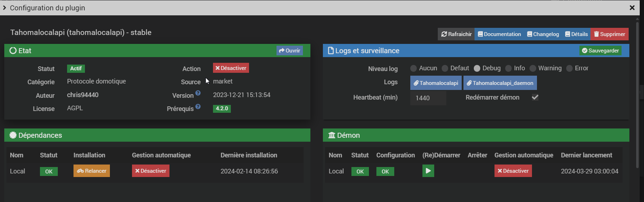Start the daemon with play button
Image resolution: width=644 pixels, height=202 pixels.
[x=428, y=171]
